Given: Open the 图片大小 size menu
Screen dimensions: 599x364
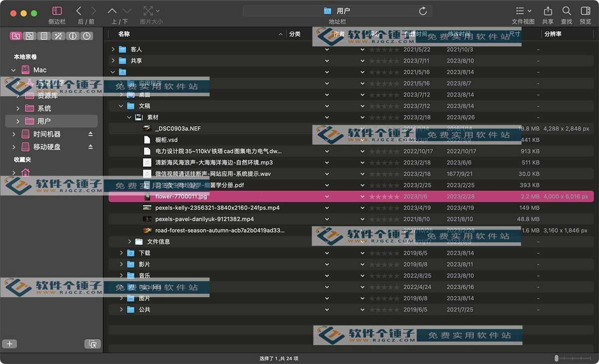Looking at the screenshot, I should tap(151, 11).
